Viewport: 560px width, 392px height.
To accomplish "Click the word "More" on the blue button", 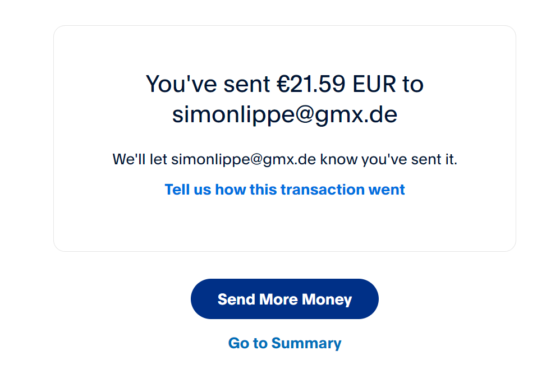I will pyautogui.click(x=277, y=299).
